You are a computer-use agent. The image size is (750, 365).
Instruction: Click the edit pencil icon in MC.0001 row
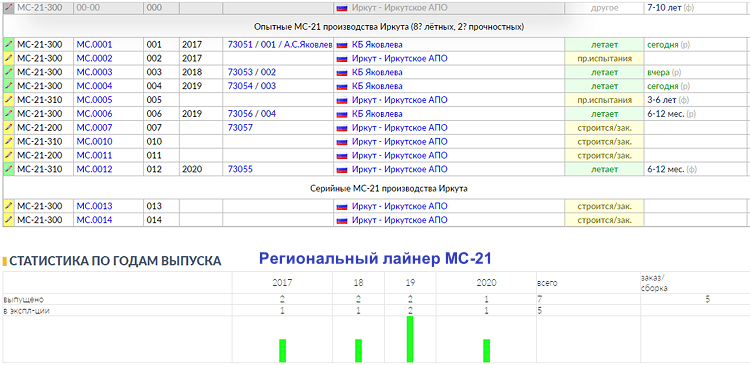(8, 45)
